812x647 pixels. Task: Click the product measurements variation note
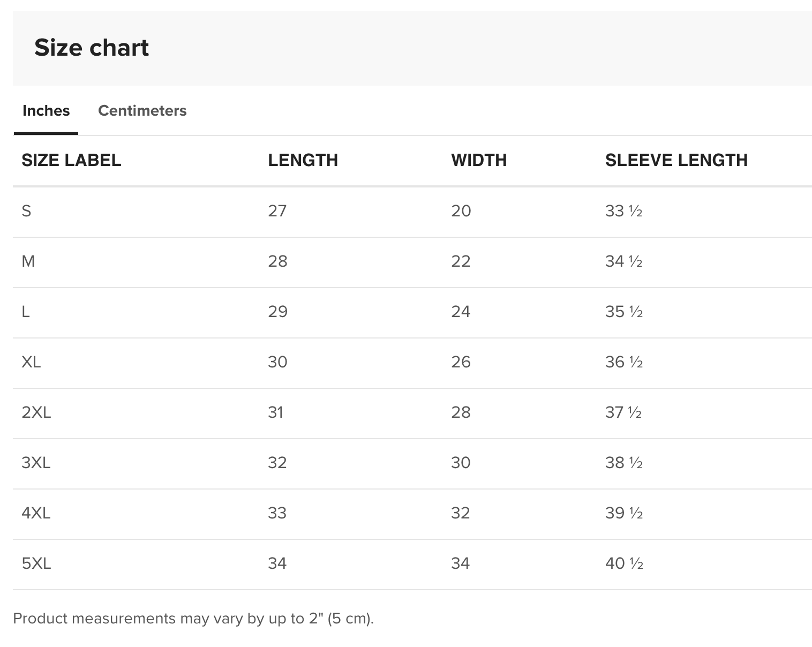point(193,619)
